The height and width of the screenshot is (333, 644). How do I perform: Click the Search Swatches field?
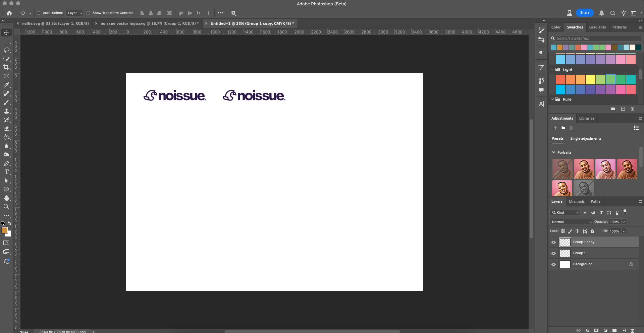click(x=598, y=39)
